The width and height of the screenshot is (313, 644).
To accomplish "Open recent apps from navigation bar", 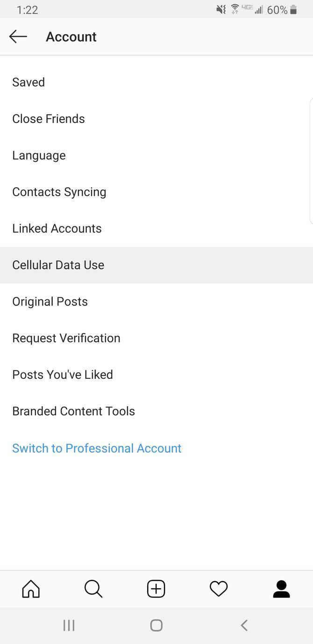I will [x=69, y=625].
